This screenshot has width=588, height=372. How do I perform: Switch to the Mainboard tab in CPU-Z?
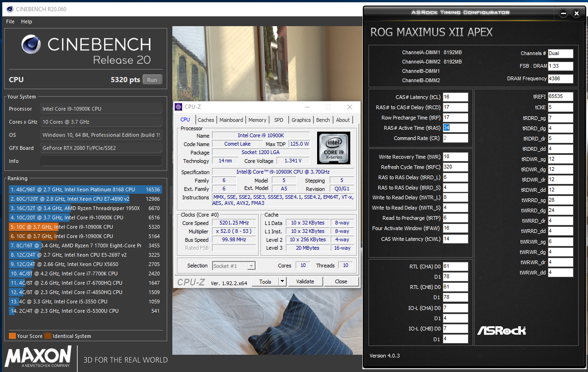[231, 120]
